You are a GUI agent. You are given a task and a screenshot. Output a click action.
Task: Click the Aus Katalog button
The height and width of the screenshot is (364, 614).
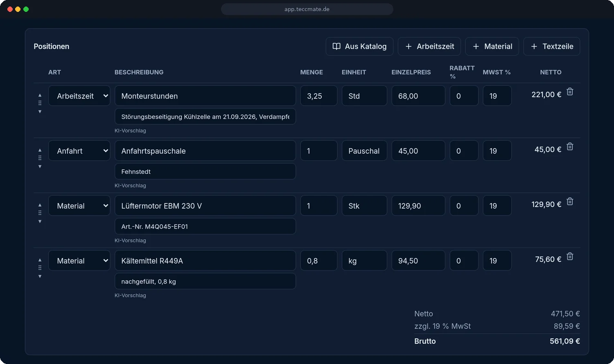[x=359, y=46]
